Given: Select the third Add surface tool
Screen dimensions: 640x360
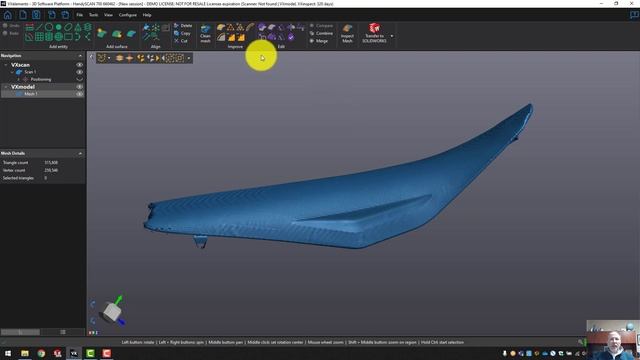Looking at the screenshot, I should click(x=131, y=33).
